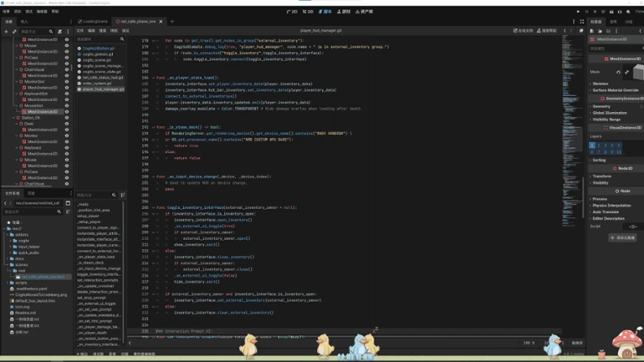This screenshot has height=362, width=644.
Task: Click filter nodes search field
Action: (x=35, y=31)
